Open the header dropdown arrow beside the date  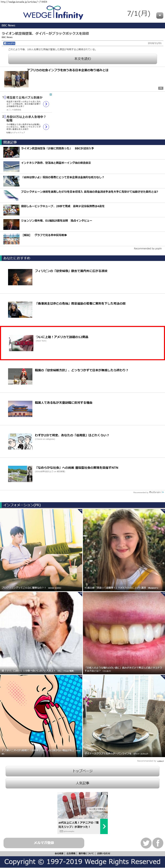pos(160,15)
